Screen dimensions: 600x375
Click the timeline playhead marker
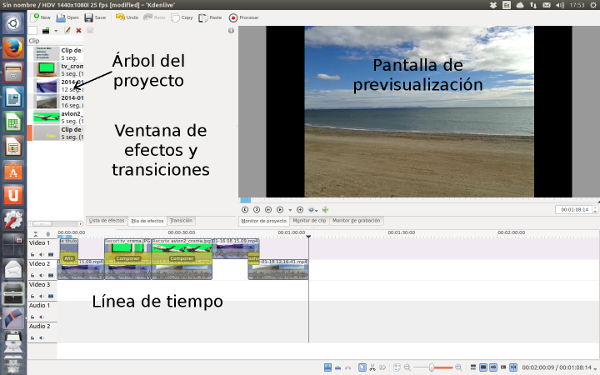click(308, 237)
